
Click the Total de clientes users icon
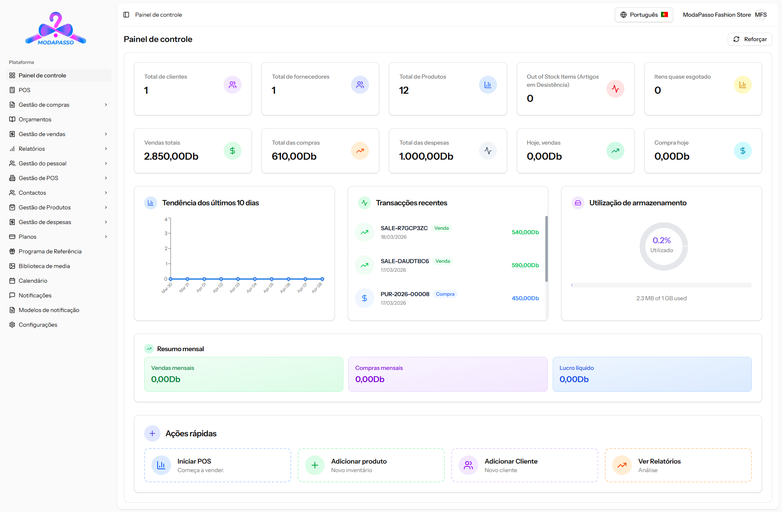(233, 85)
